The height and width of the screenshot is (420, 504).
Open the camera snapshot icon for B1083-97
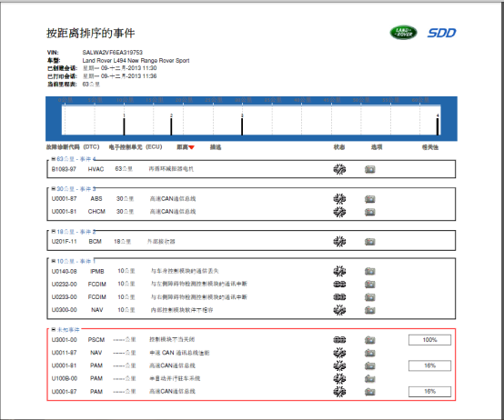point(370,169)
